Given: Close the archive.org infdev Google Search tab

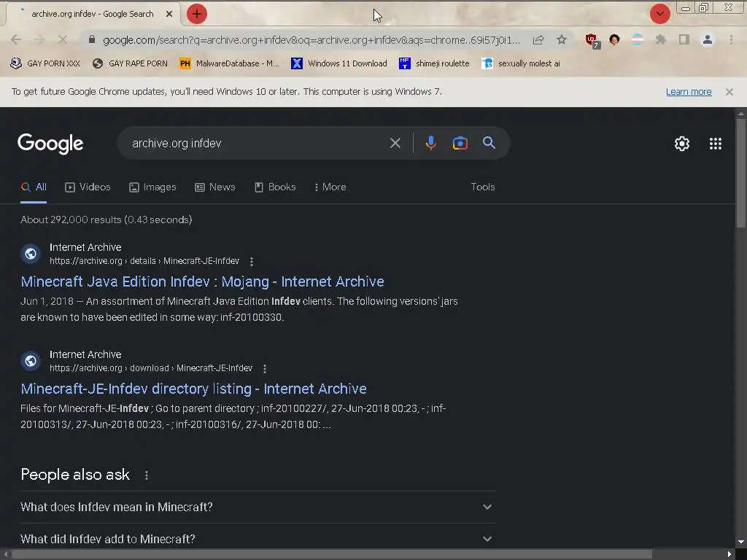Looking at the screenshot, I should tap(169, 14).
